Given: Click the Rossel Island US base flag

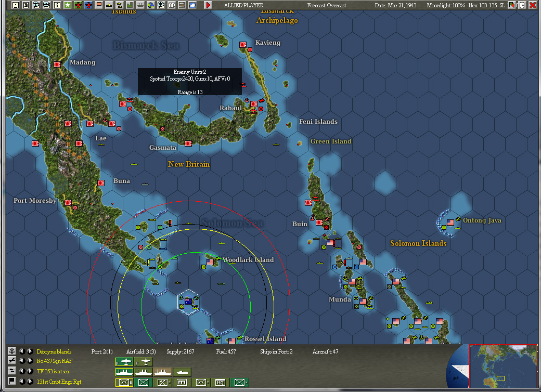Looking at the screenshot, I should tap(232, 341).
